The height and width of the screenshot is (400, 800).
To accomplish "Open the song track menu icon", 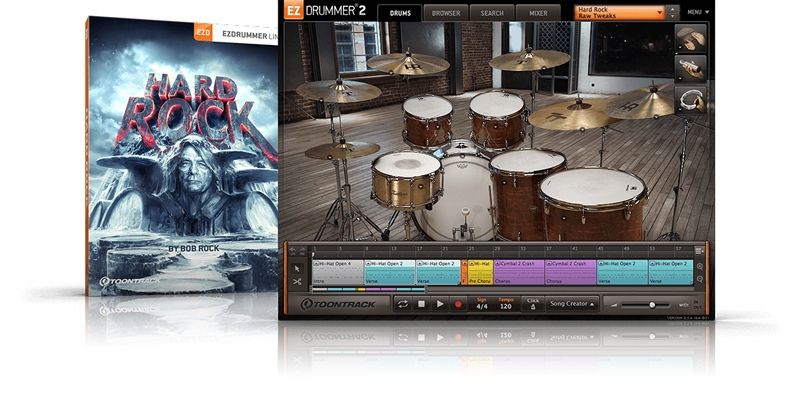I will 700,248.
